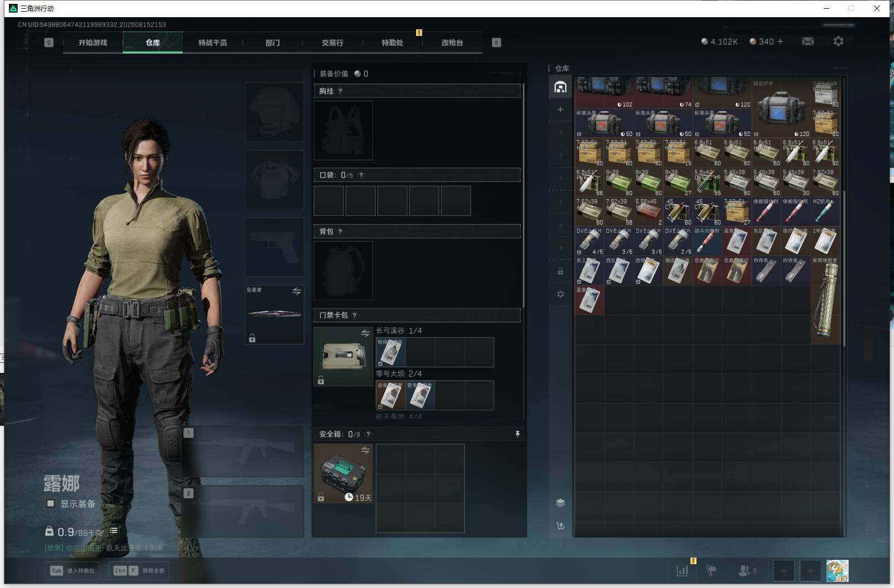
Task: Click the 4,102K currency balance
Action: (719, 41)
